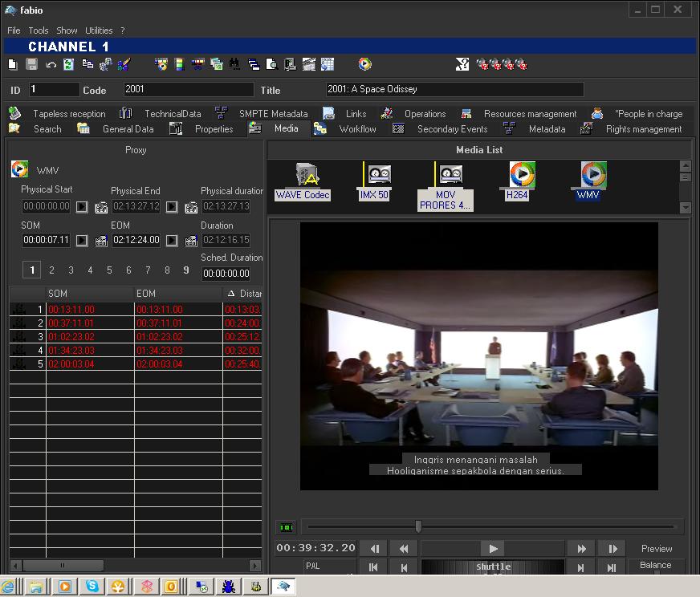Click the help question mark toolbar icon
The height and width of the screenshot is (597, 700).
(x=462, y=65)
